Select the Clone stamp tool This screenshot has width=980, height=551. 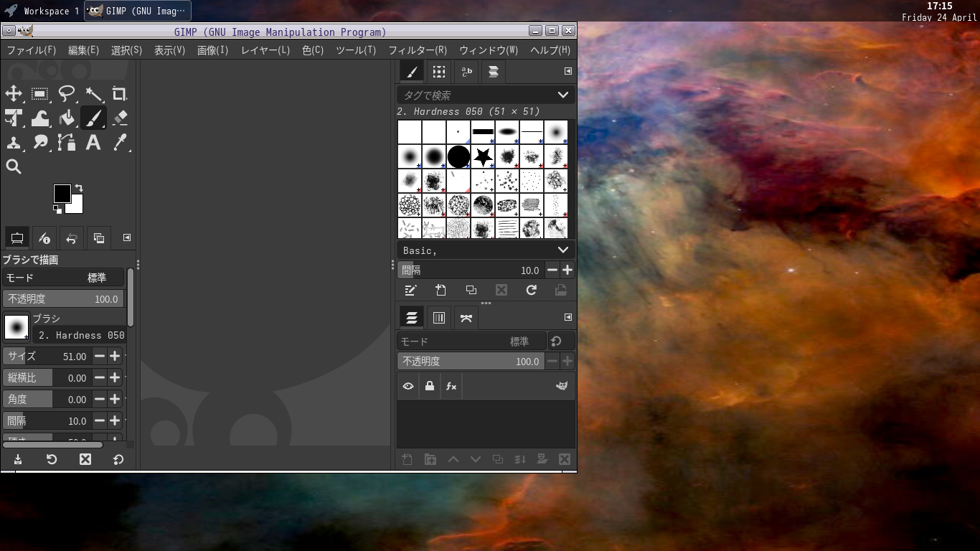coord(14,143)
